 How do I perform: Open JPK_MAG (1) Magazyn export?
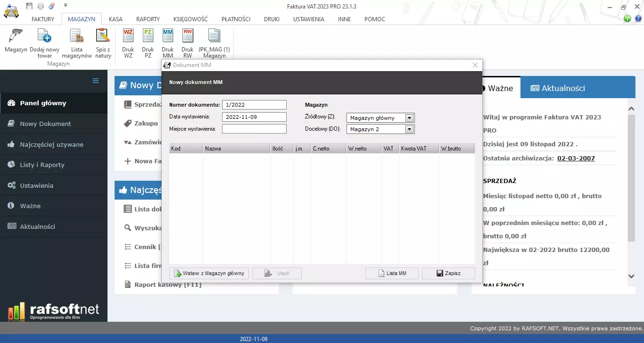coord(214,36)
